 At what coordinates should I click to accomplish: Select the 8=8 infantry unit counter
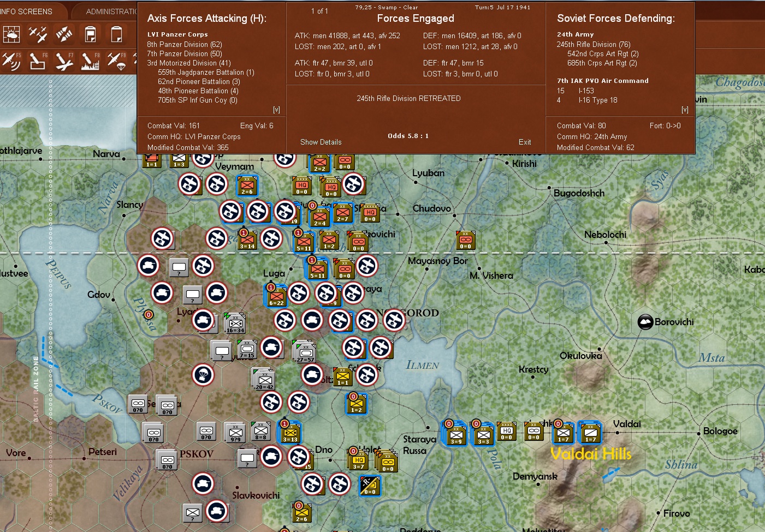coord(261,431)
